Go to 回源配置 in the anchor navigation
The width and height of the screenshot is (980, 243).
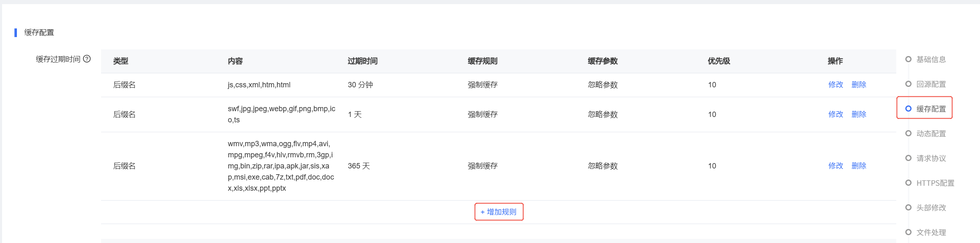point(931,84)
